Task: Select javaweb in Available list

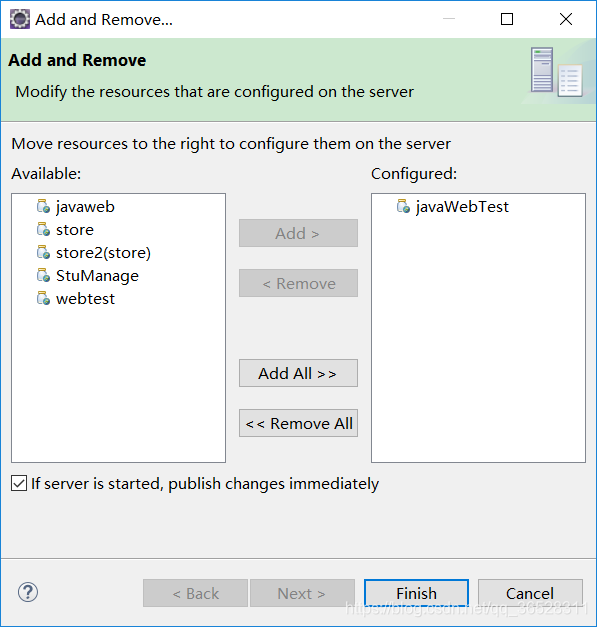Action: [85, 207]
